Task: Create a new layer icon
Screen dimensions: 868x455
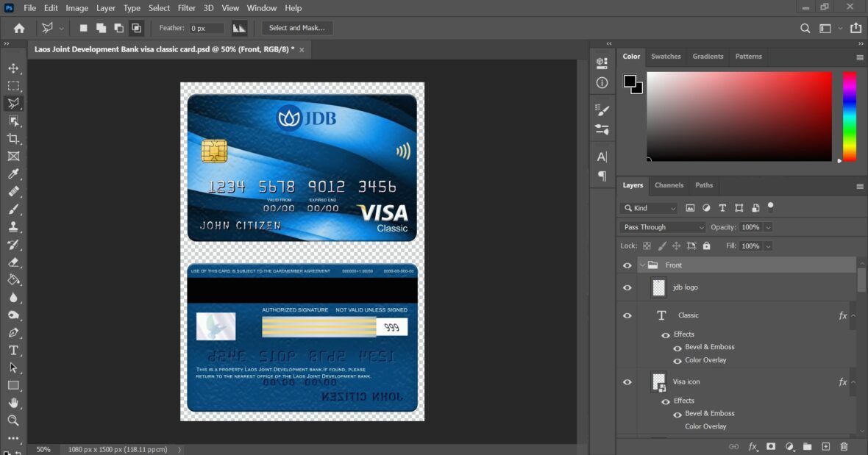Action: (x=826, y=446)
